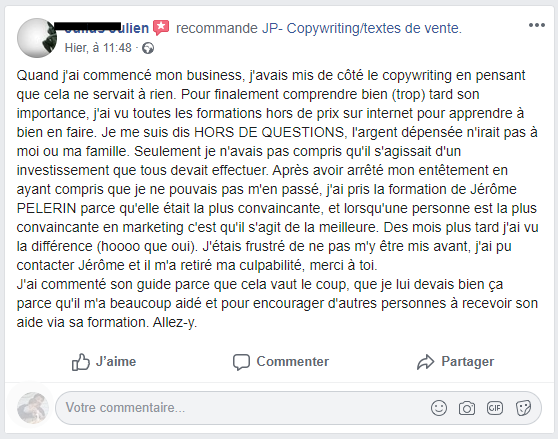Viewport: 558px width, 439px height.
Task: Add a GIF to the comment
Action: 495,408
